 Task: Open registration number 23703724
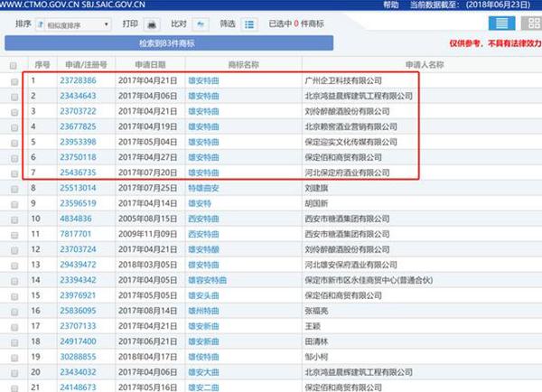[78, 249]
